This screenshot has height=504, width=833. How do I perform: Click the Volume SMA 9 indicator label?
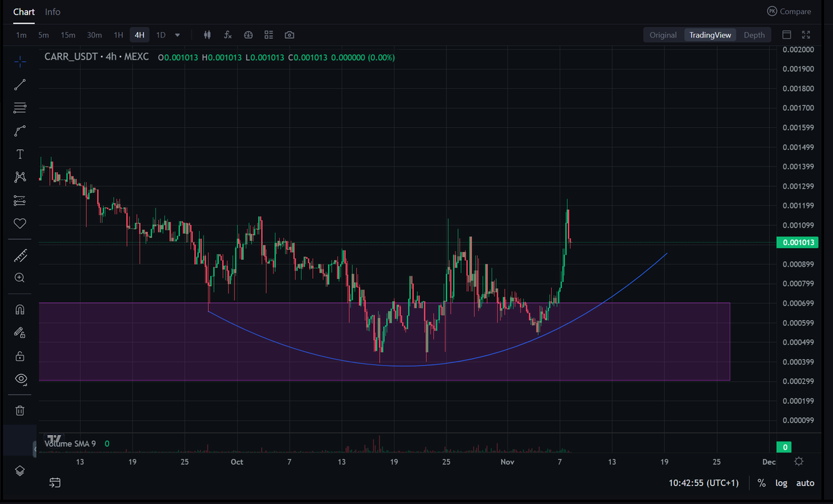coord(70,443)
